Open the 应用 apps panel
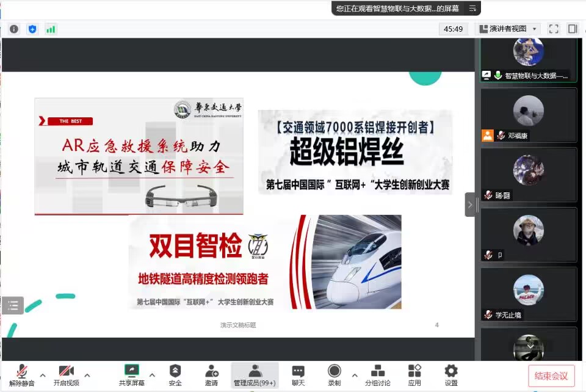 [414, 371]
